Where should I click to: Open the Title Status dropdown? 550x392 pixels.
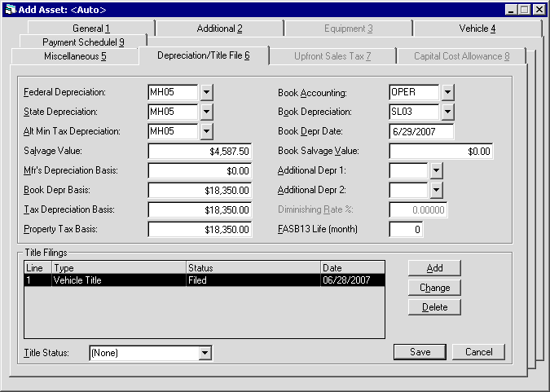click(x=205, y=353)
